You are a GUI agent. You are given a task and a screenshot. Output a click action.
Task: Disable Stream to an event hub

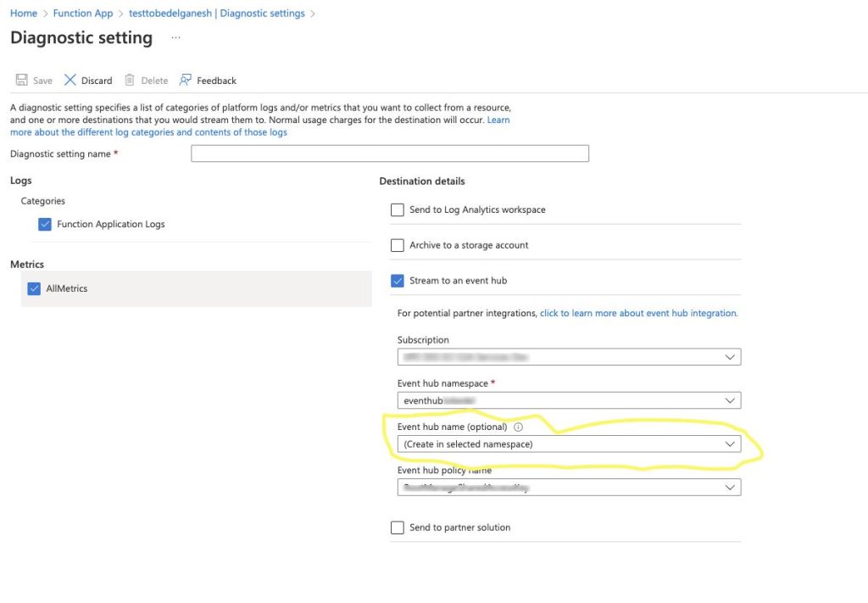point(397,281)
